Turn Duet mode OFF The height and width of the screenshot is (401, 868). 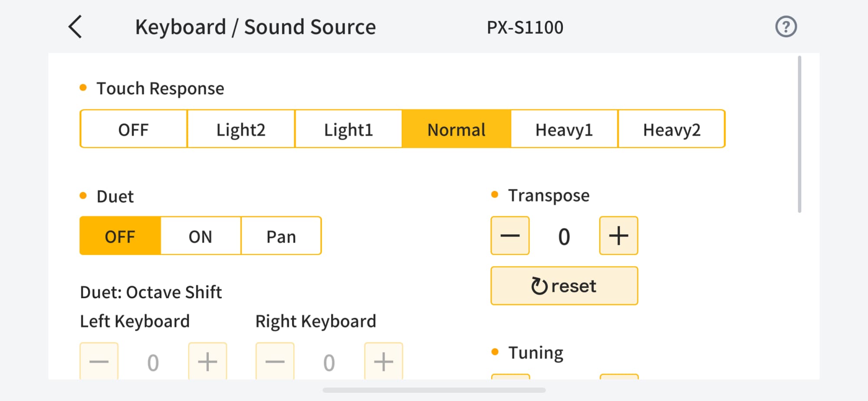tap(120, 236)
